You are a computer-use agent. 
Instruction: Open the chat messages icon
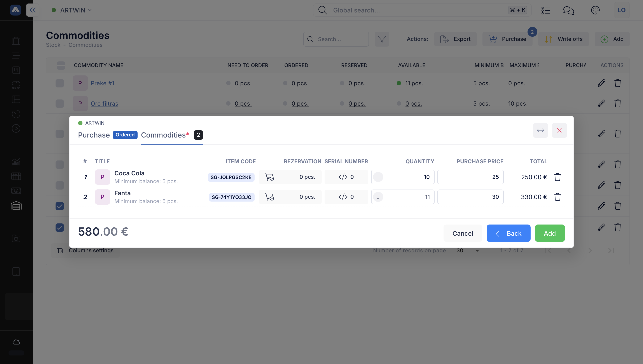pos(568,10)
